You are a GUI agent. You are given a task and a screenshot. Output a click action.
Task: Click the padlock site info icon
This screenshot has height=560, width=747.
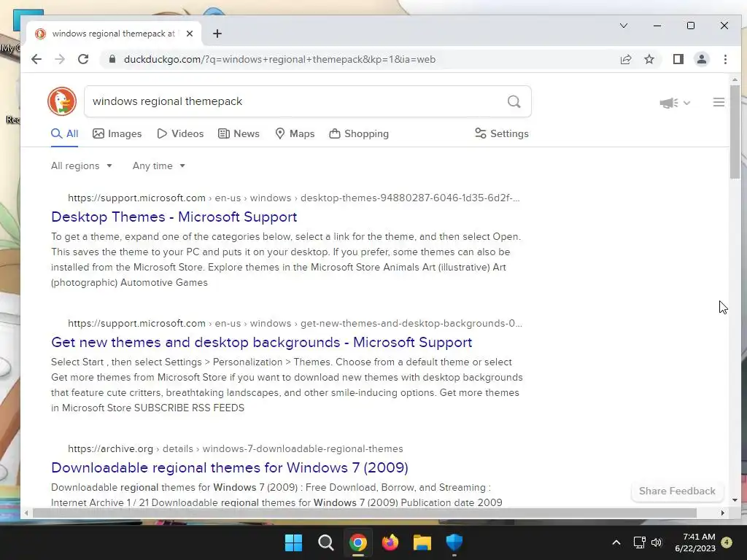(112, 59)
